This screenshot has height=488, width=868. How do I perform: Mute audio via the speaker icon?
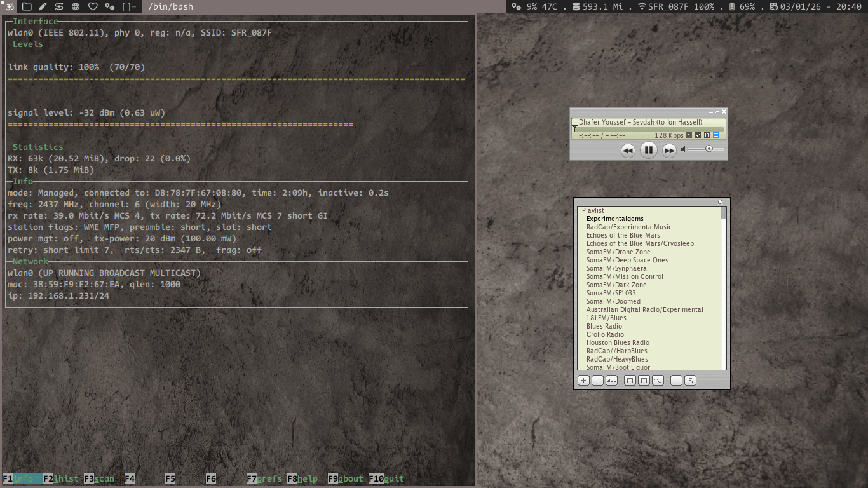683,150
